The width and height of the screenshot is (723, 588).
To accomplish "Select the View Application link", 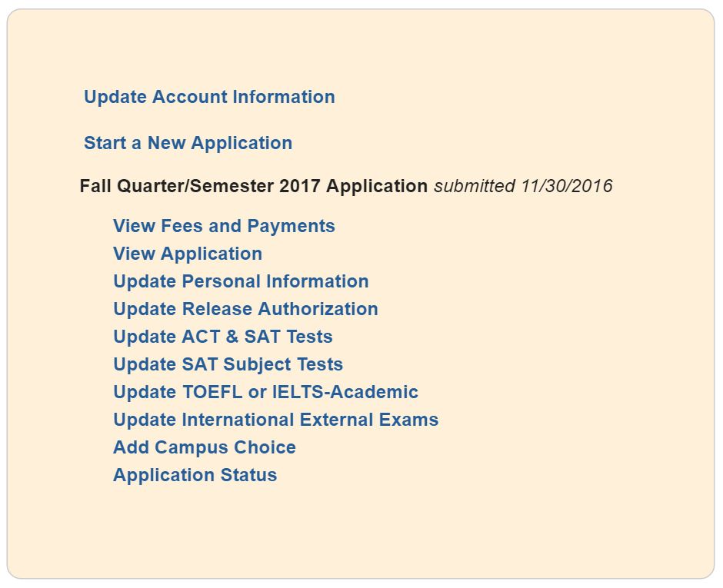I will [188, 254].
